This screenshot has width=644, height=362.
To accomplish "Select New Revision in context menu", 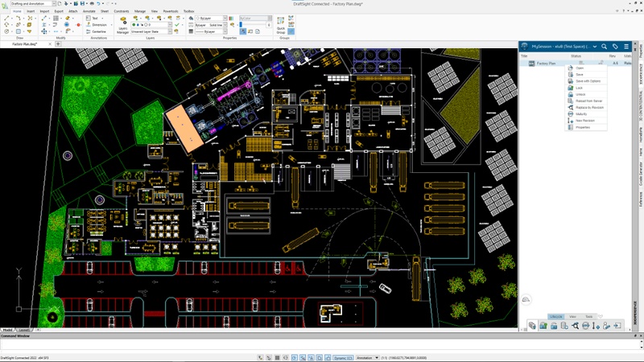I will pyautogui.click(x=585, y=120).
